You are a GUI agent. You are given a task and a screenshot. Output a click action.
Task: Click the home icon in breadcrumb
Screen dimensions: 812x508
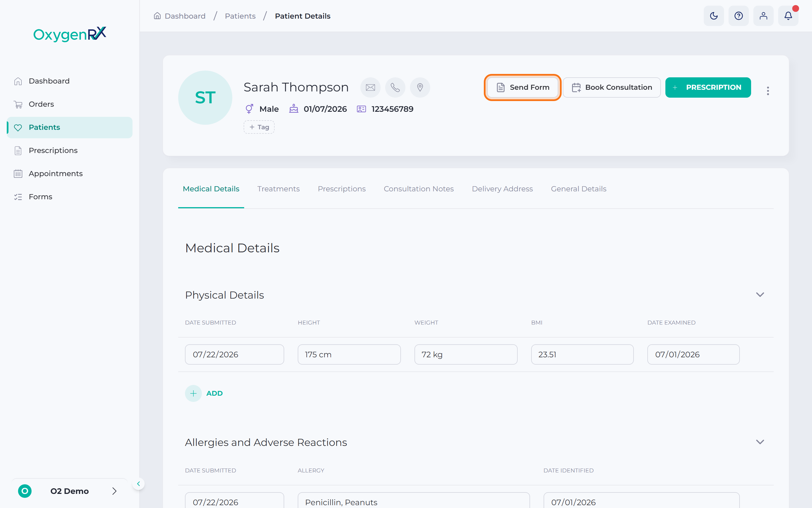(x=157, y=16)
